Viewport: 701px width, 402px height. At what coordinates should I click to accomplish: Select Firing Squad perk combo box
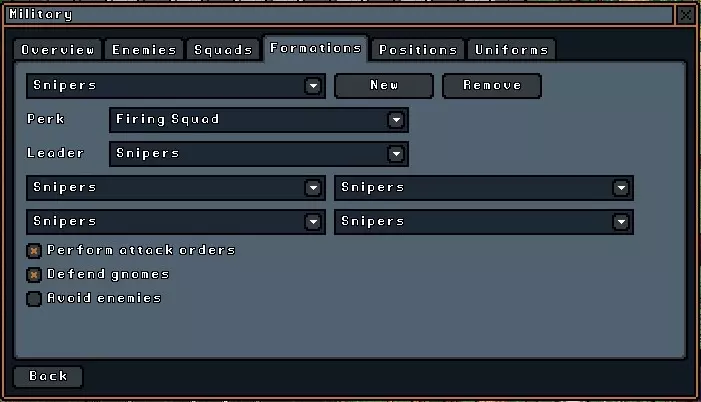pos(259,120)
